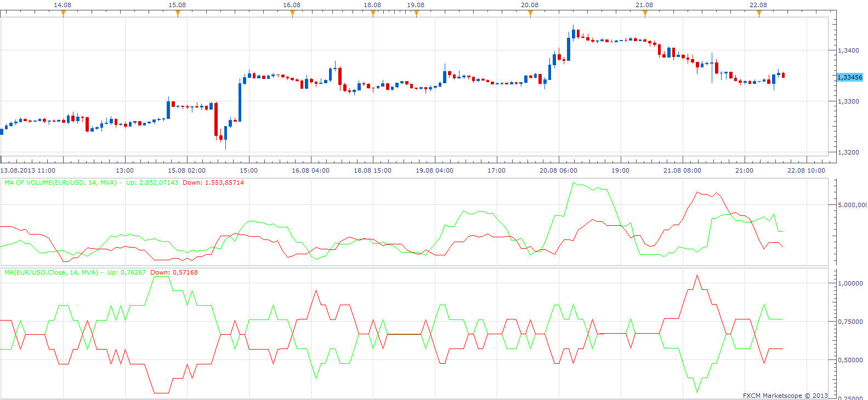Click the 15.08 day marker triangle
This screenshot has height=400, width=868.
point(178,13)
